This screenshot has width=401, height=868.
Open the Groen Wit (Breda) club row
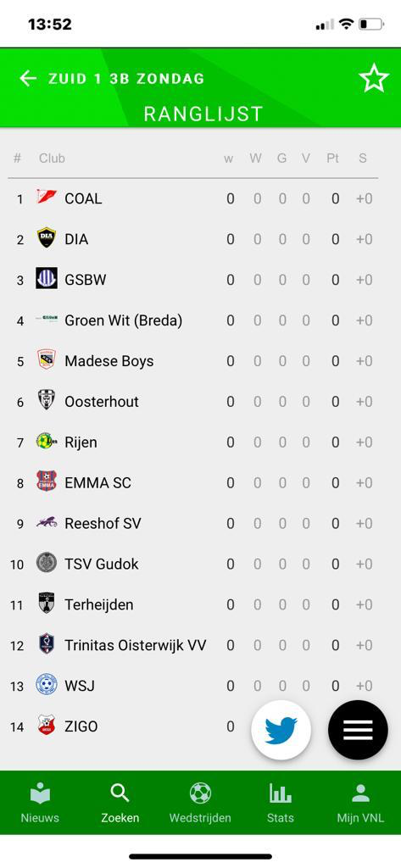[192, 320]
